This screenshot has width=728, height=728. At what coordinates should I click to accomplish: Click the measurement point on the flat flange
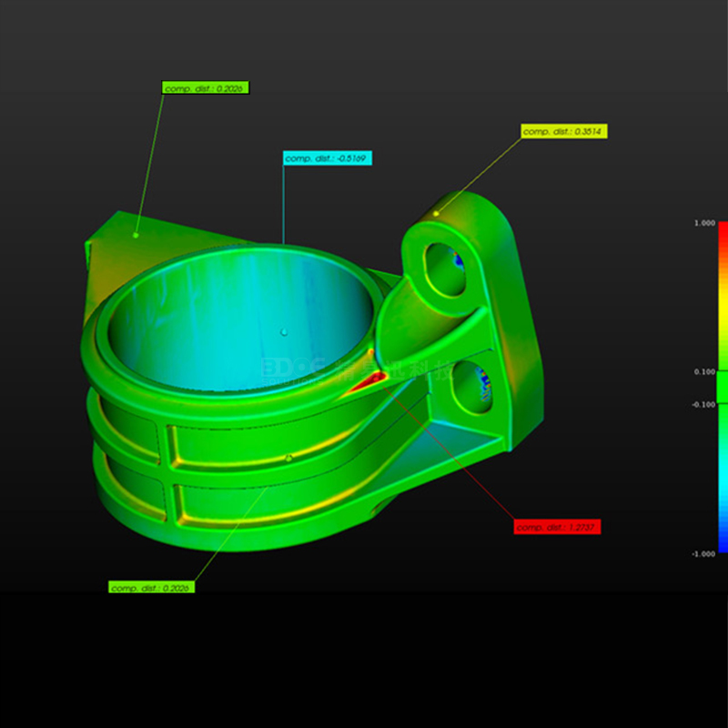(x=136, y=235)
